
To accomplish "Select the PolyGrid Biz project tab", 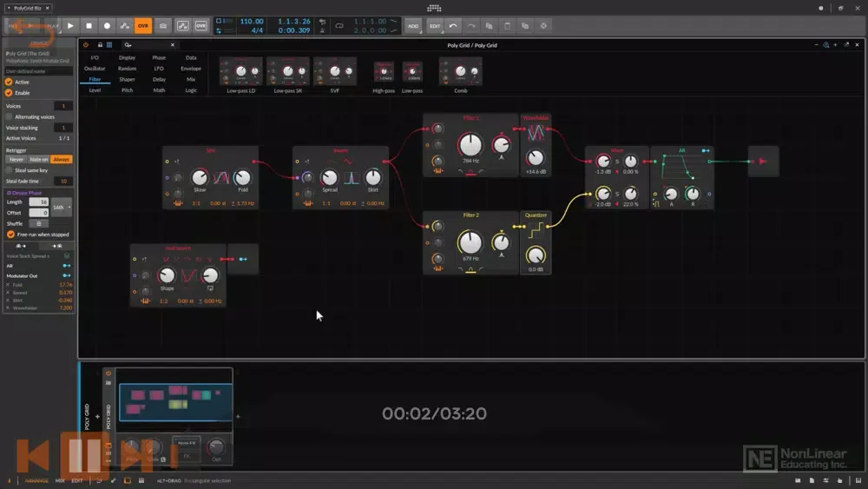I will pos(28,8).
